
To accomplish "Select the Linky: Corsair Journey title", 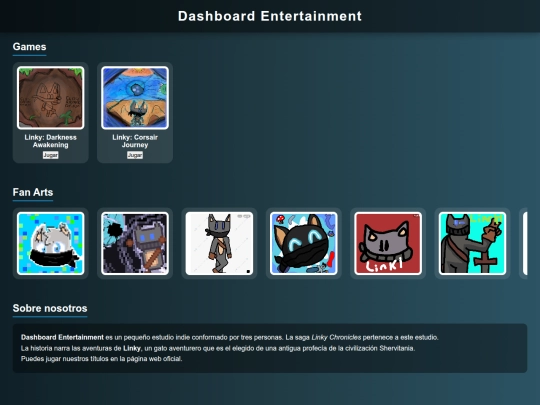I will point(135,141).
